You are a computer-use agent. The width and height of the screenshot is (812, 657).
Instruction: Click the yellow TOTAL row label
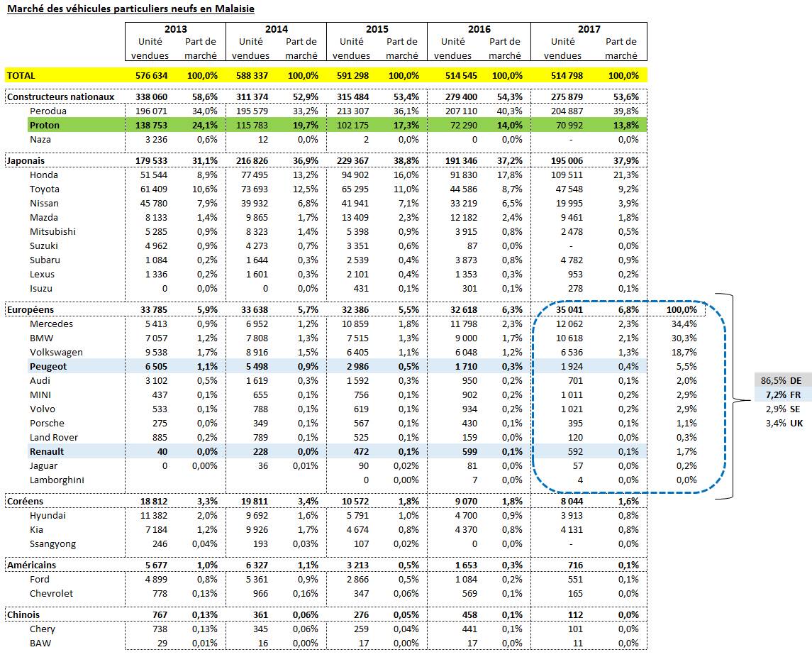(21, 76)
